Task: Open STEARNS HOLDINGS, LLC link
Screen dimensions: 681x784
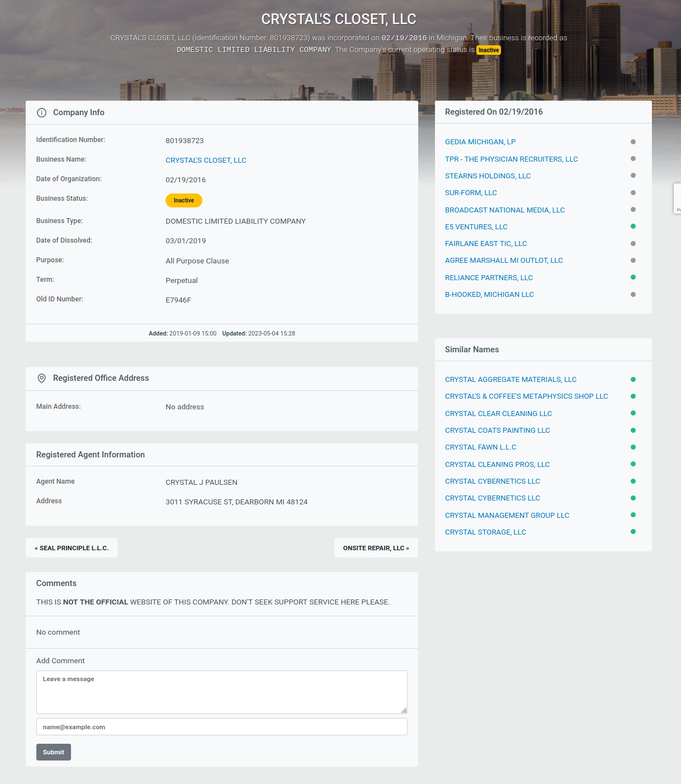Action: [488, 176]
